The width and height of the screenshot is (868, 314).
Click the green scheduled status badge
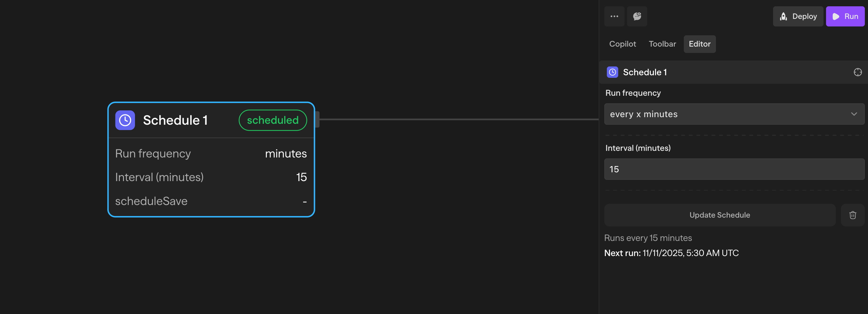(273, 120)
